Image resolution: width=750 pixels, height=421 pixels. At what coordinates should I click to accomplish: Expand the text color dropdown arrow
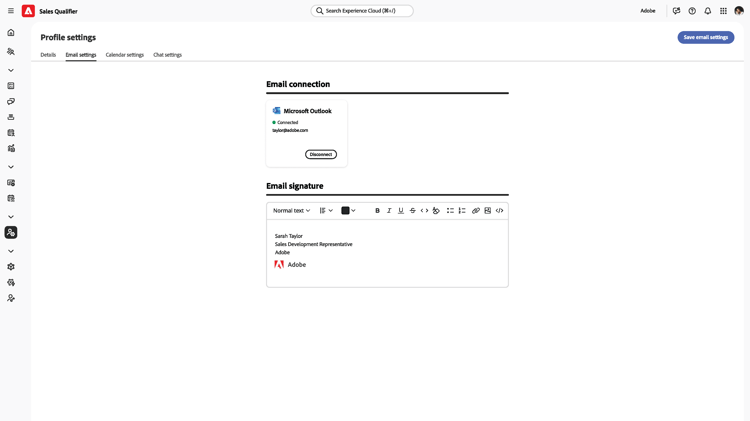[353, 210]
